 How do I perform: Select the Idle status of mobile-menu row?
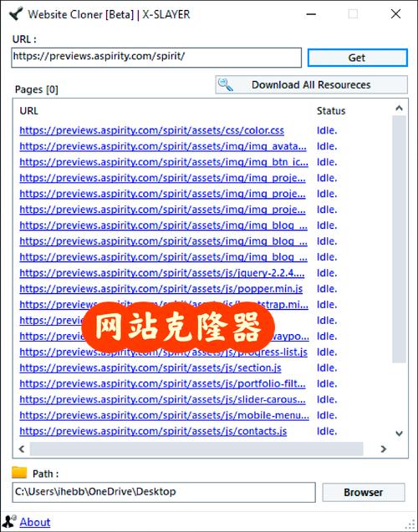coord(327,415)
